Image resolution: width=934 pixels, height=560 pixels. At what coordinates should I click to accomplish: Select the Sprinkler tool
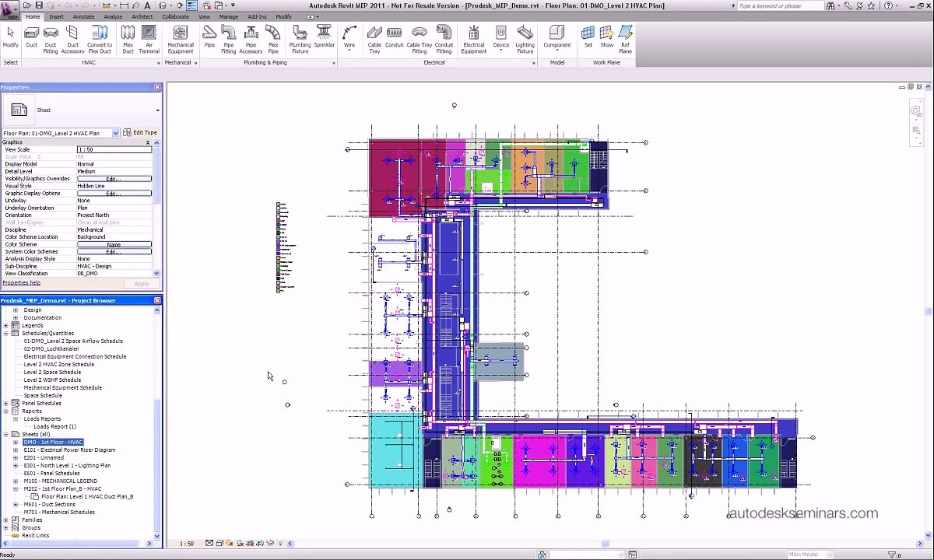click(x=325, y=39)
